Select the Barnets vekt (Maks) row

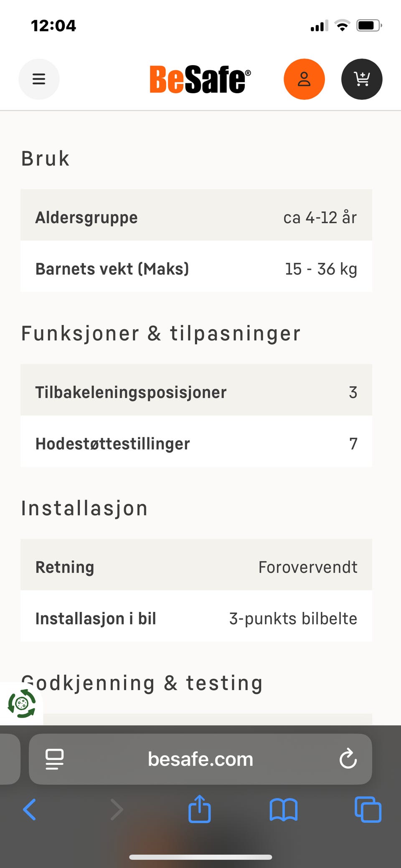click(x=196, y=269)
